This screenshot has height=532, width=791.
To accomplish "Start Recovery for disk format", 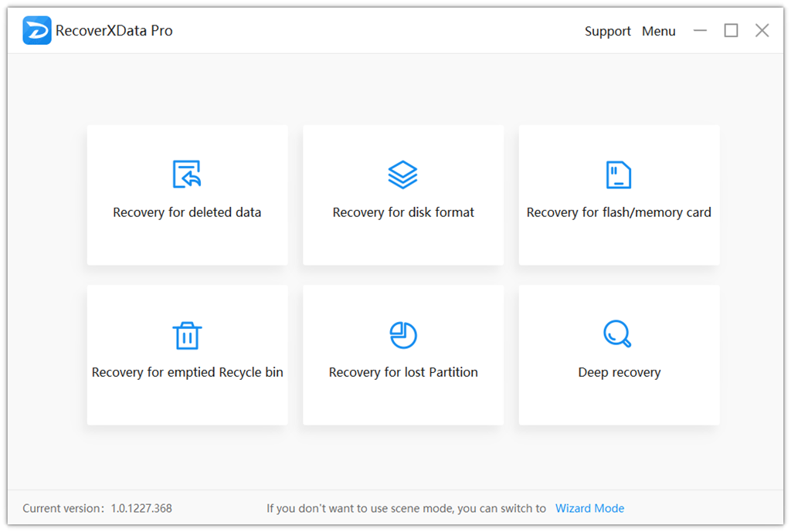I will click(402, 195).
